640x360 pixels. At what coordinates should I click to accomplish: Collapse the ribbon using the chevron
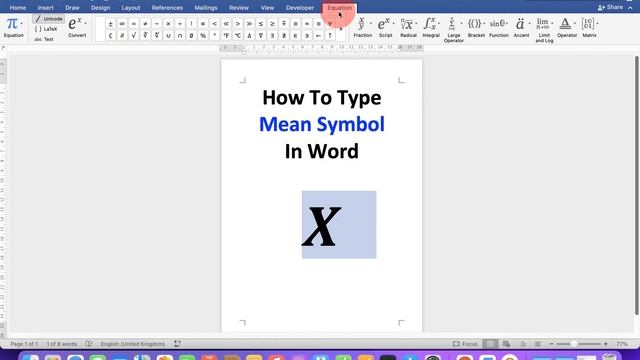point(631,8)
